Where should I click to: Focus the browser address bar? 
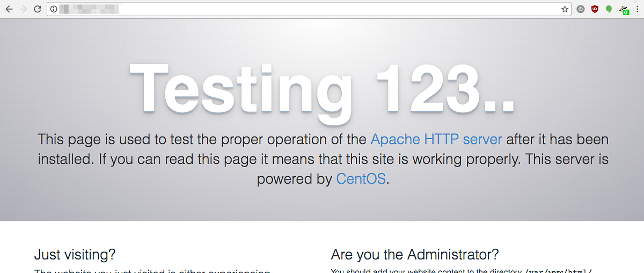[x=309, y=9]
